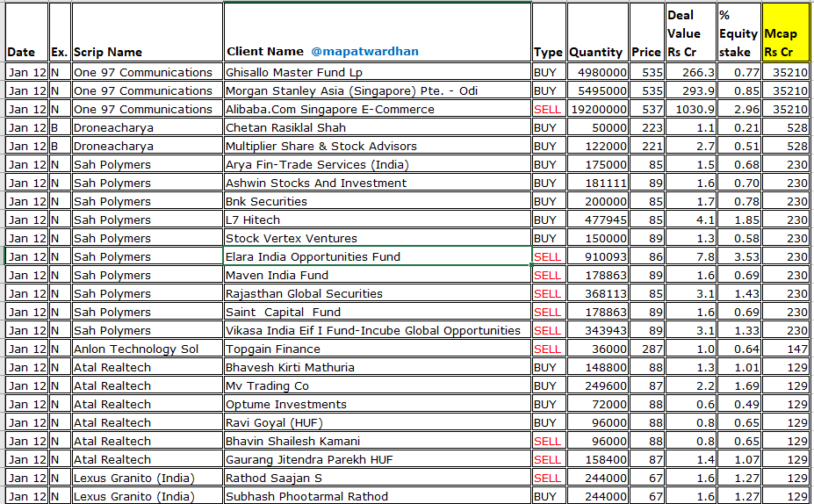Select quantity 477945 cell
The width and height of the screenshot is (814, 504).
(597, 220)
